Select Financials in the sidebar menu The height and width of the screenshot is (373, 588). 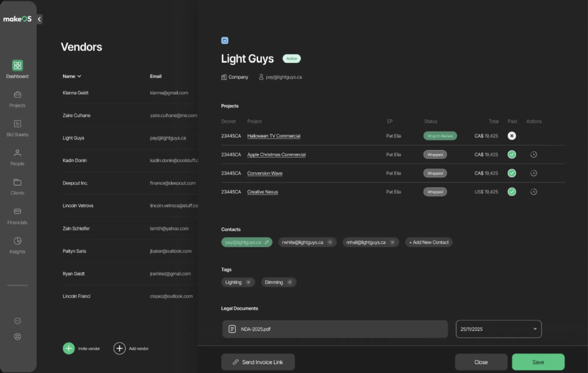[17, 212]
